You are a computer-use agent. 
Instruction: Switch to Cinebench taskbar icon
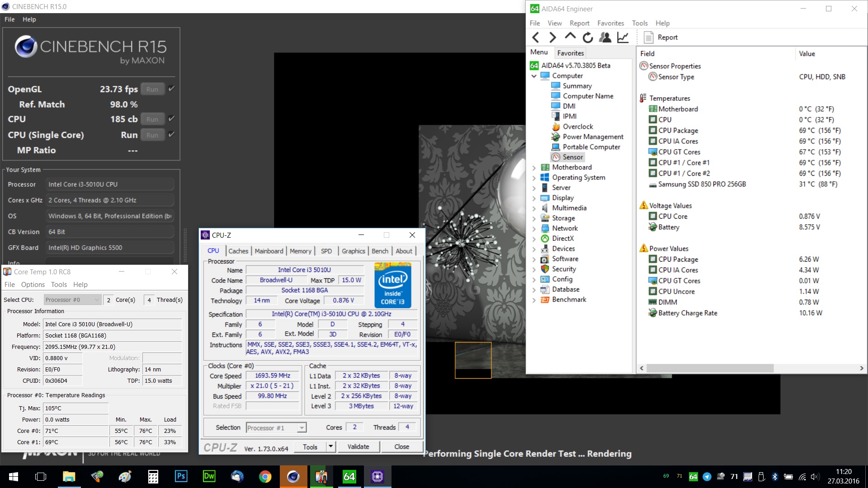[293, 477]
